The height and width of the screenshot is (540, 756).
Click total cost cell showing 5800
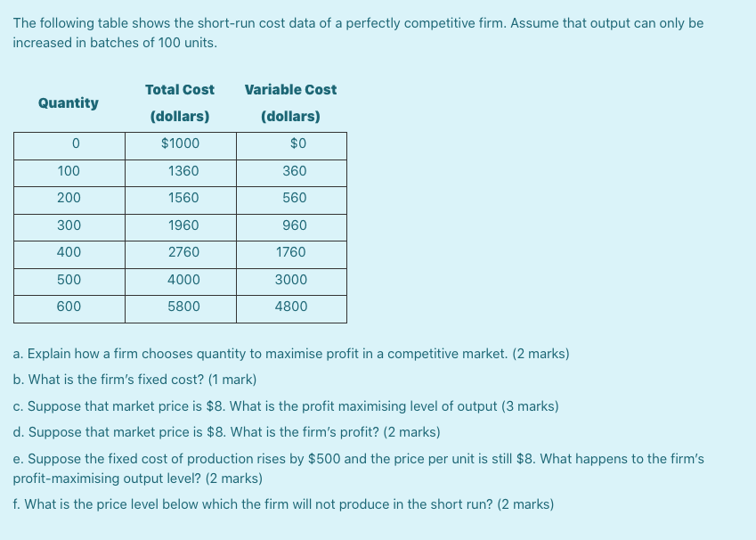click(183, 307)
